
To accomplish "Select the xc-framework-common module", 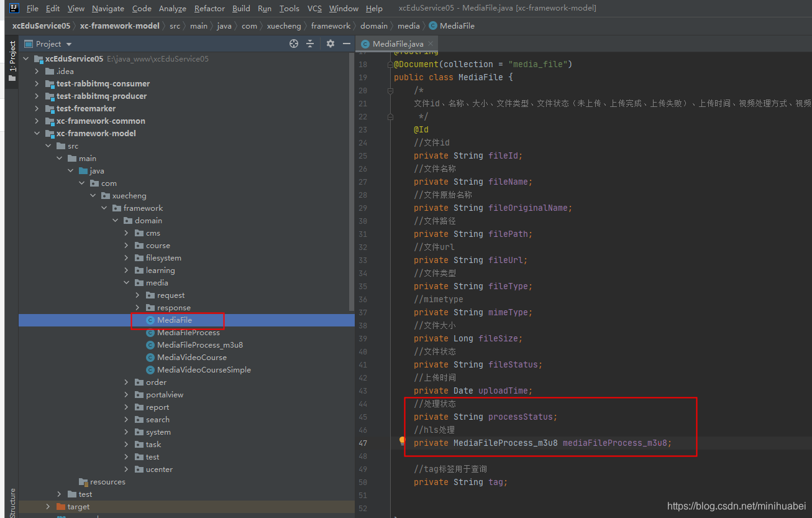I will [101, 121].
